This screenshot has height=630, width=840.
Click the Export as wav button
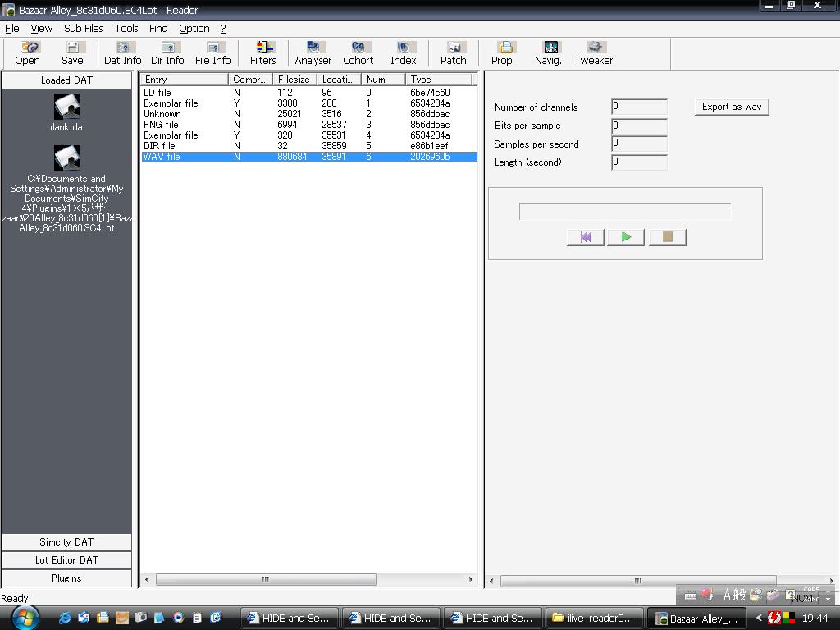tap(731, 107)
